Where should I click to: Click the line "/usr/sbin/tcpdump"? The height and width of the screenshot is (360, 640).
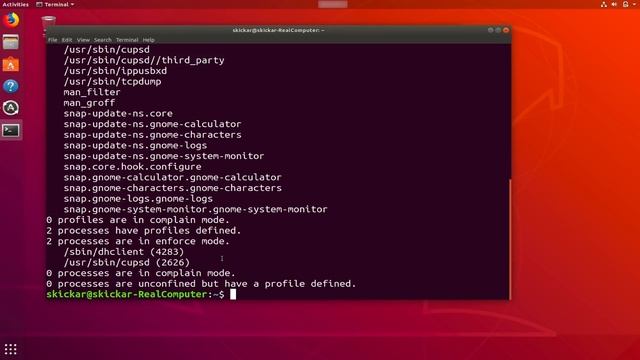112,82
